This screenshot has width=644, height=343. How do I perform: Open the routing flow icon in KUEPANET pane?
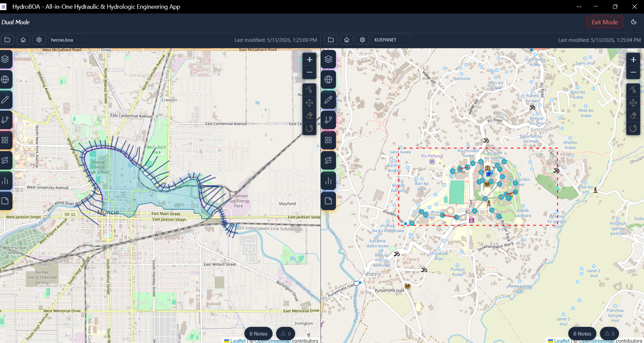pos(329,161)
